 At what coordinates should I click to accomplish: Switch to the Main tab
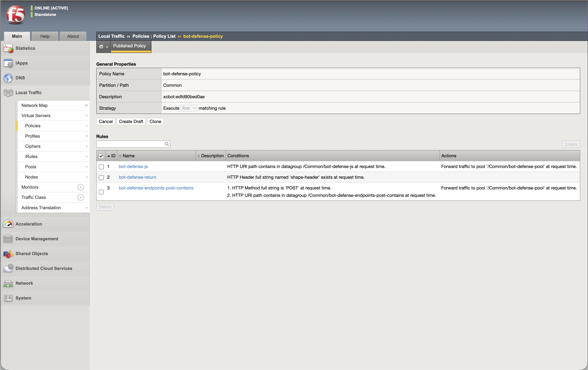(17, 36)
